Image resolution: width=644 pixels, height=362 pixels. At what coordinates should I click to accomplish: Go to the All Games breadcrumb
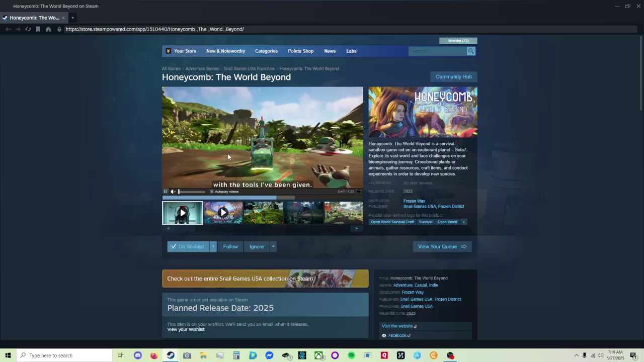tap(171, 68)
